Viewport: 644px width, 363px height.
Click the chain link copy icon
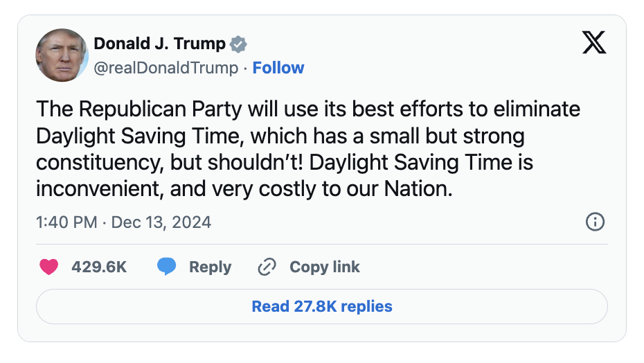click(x=267, y=267)
